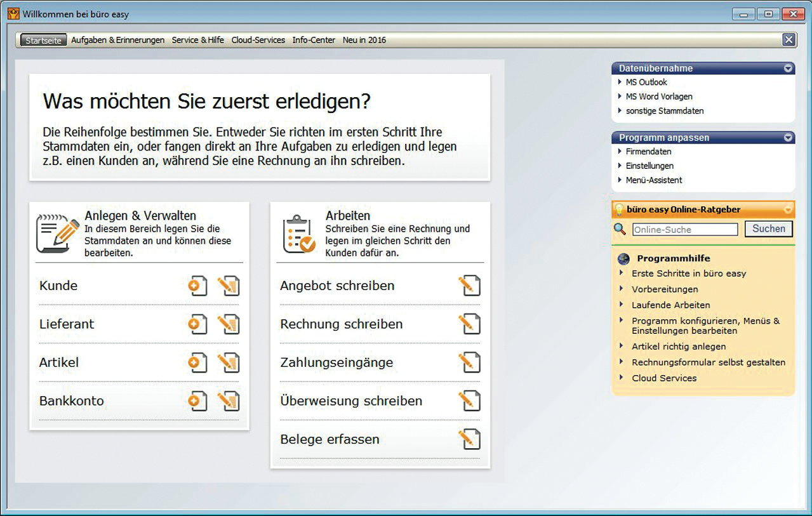Open the Rechnung schreiben pencil icon
The height and width of the screenshot is (516, 812).
click(x=469, y=324)
